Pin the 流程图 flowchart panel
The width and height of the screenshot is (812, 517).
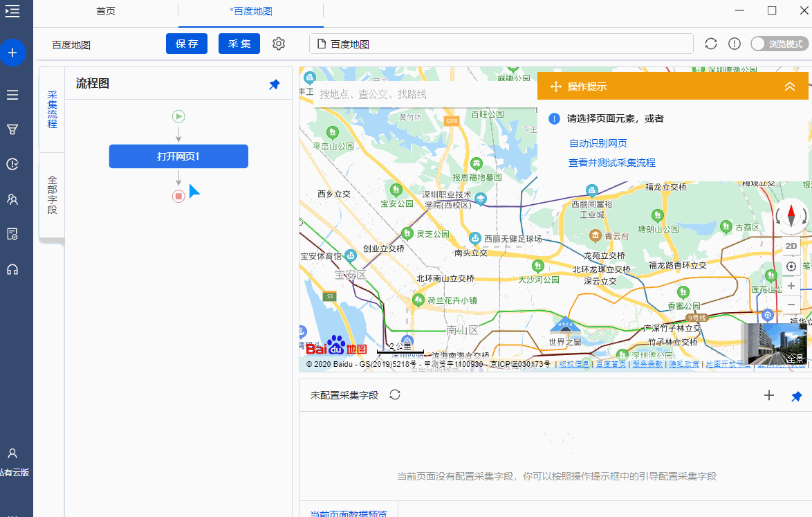click(275, 84)
